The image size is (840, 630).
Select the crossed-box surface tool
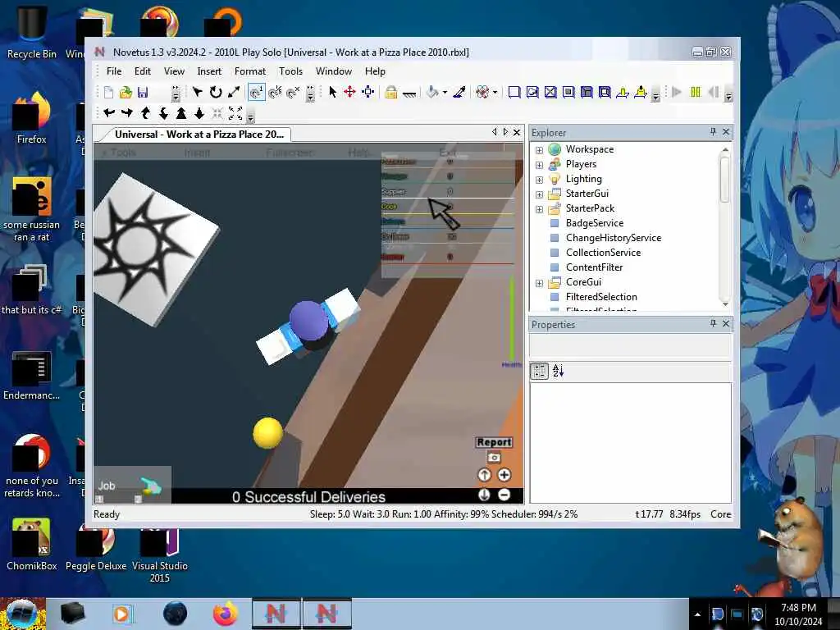click(550, 92)
